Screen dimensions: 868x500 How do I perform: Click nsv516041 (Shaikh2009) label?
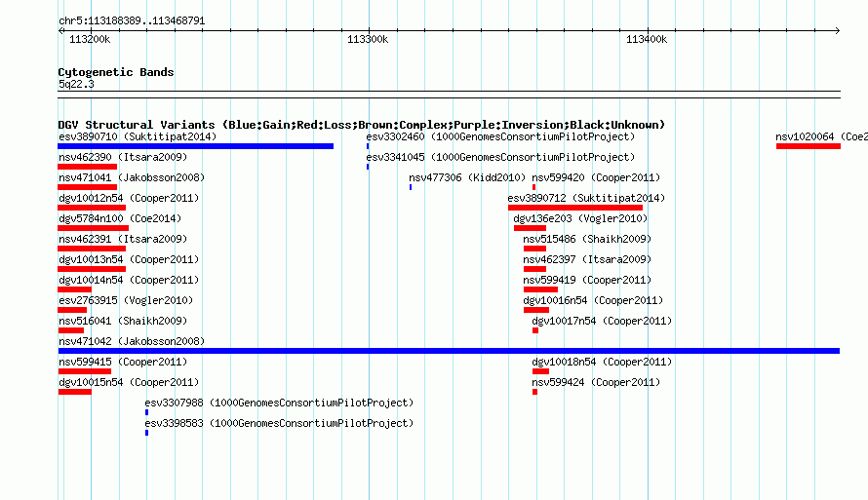click(123, 321)
